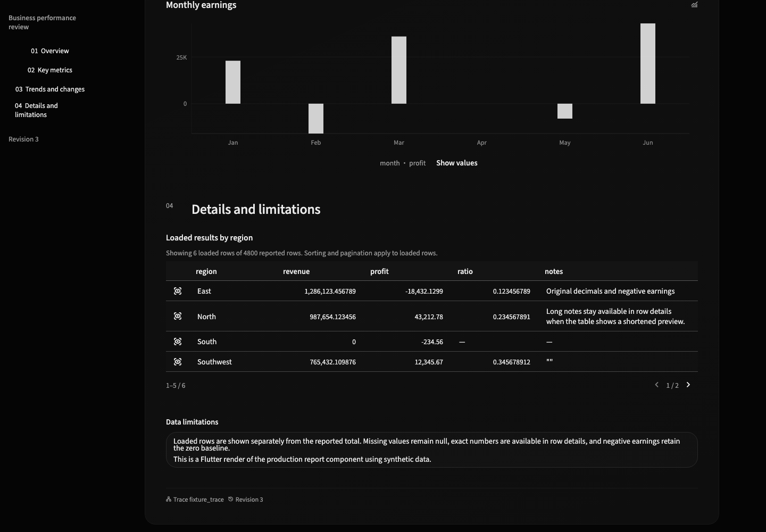The height and width of the screenshot is (532, 766).
Task: Navigate to 01 Overview section
Action: pyautogui.click(x=50, y=51)
